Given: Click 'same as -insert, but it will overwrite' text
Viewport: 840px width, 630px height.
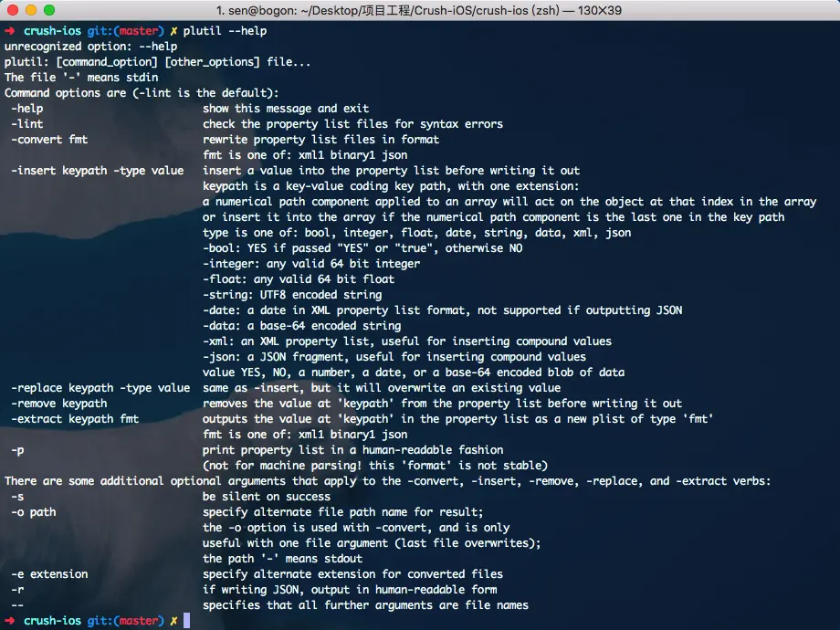Looking at the screenshot, I should coord(382,388).
